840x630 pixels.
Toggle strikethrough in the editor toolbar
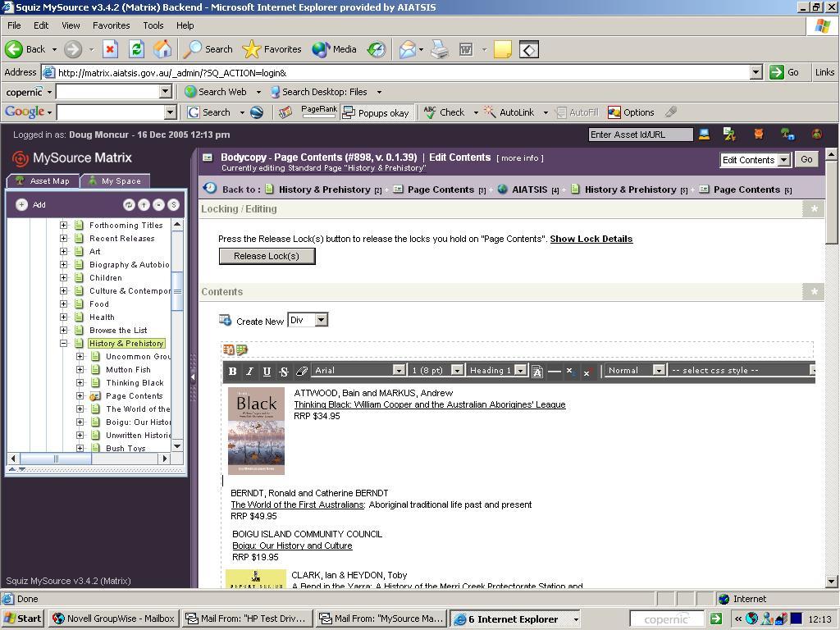[x=284, y=371]
